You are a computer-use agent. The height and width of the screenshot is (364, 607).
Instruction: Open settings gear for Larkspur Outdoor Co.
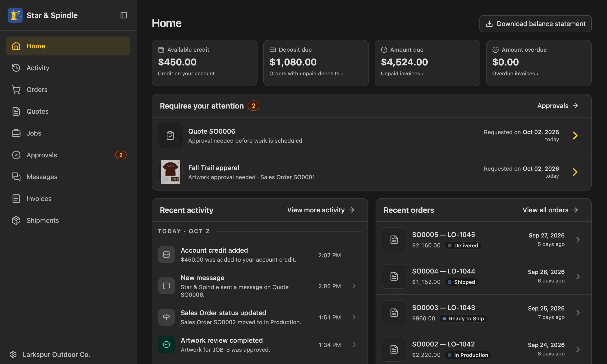tap(13, 355)
